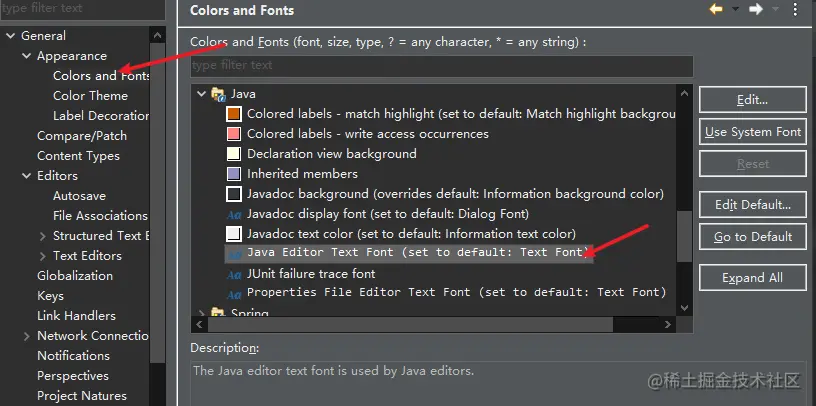
Task: Open Project Natures preferences
Action: point(82,396)
